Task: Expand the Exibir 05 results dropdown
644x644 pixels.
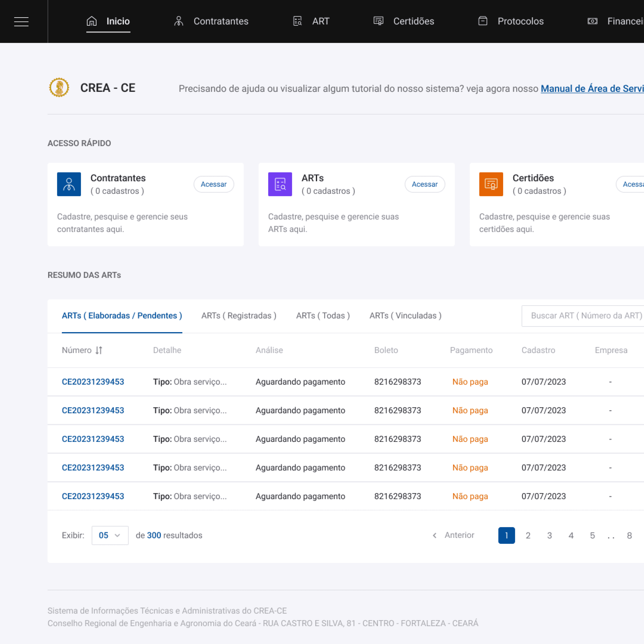Action: click(110, 535)
